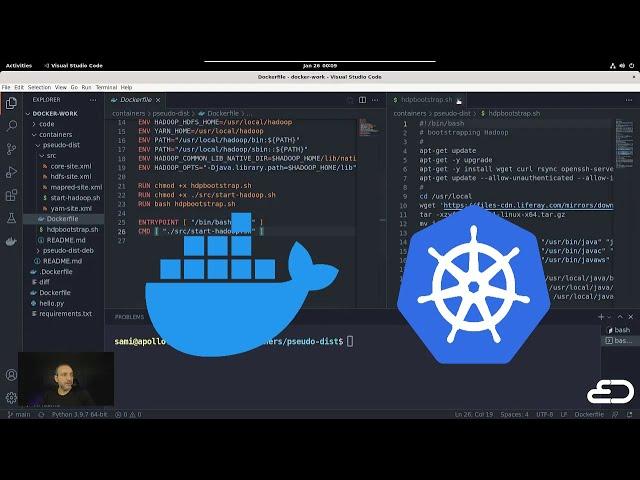
Task: Open errors and warnings count in status bar
Action: pos(128,415)
